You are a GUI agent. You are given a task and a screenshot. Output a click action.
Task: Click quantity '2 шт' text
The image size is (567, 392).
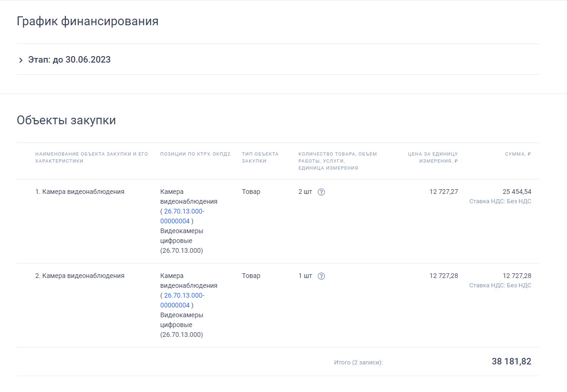coord(305,192)
